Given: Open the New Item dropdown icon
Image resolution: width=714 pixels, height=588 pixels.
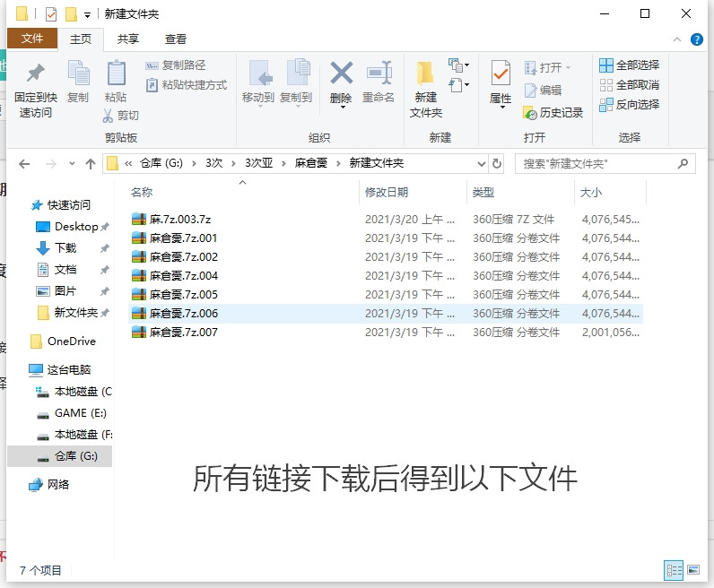Looking at the screenshot, I should [458, 65].
